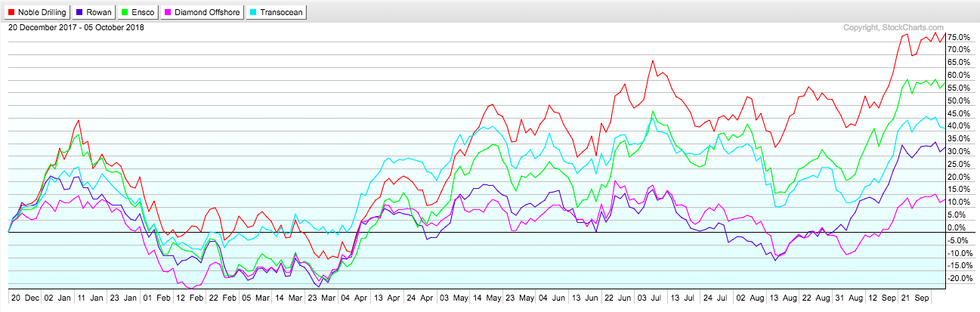This screenshot has width=980, height=312.
Task: Toggle the Rowan legend button
Action: pos(95,12)
